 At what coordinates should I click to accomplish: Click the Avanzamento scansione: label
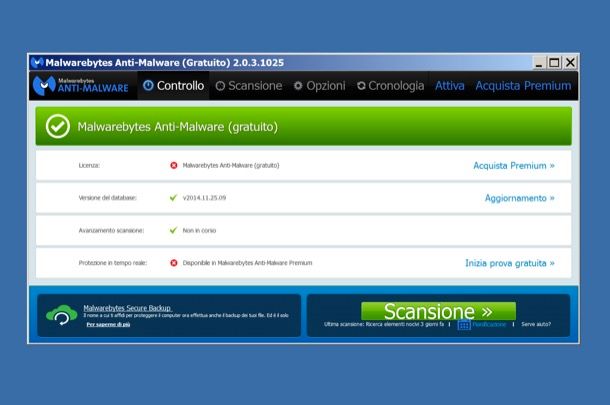click(x=111, y=230)
